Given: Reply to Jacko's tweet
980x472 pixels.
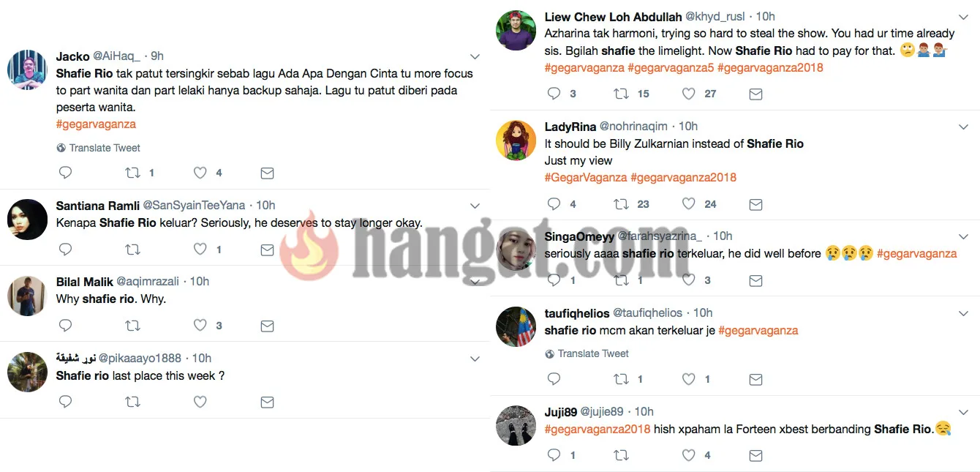Looking at the screenshot, I should point(65,173).
